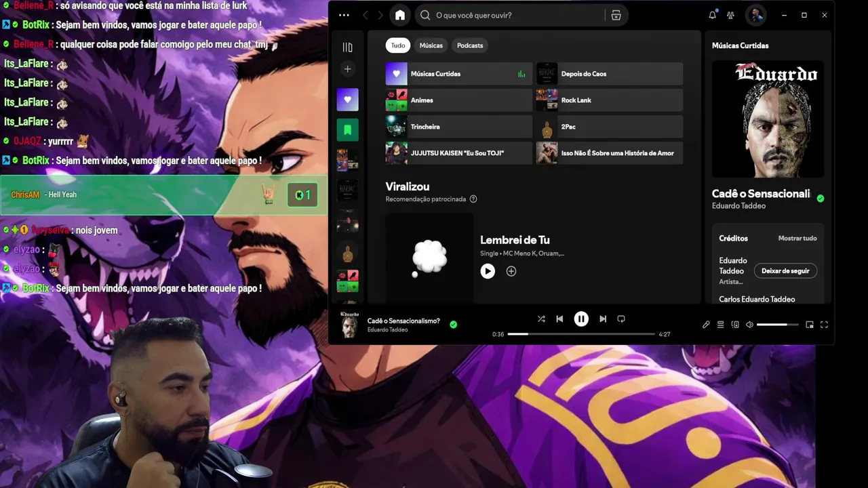868x488 pixels.
Task: Go forward with the right arrow
Action: coord(380,15)
